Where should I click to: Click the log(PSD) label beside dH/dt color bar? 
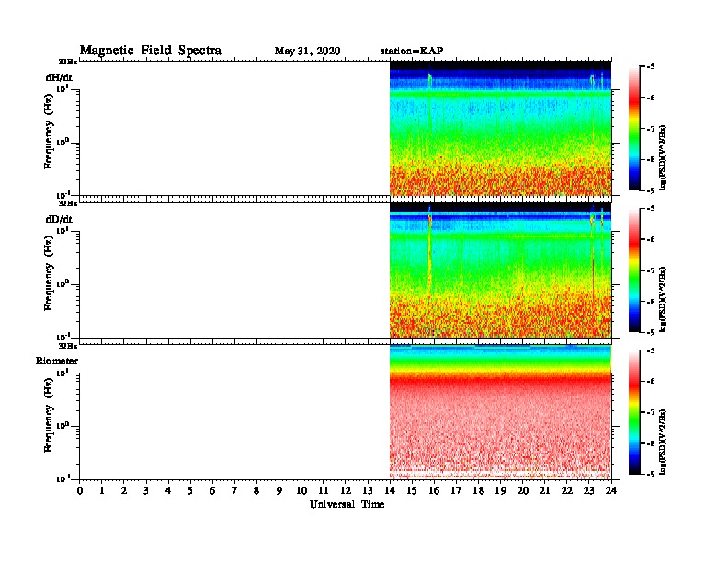(663, 157)
